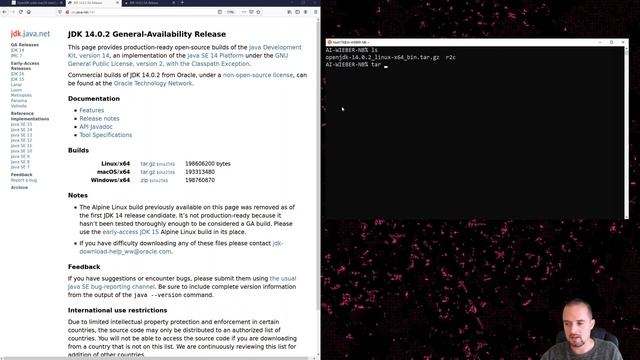This screenshot has width=640, height=360.
Task: Download the Windows/x64 zip build
Action: pyautogui.click(x=144, y=180)
